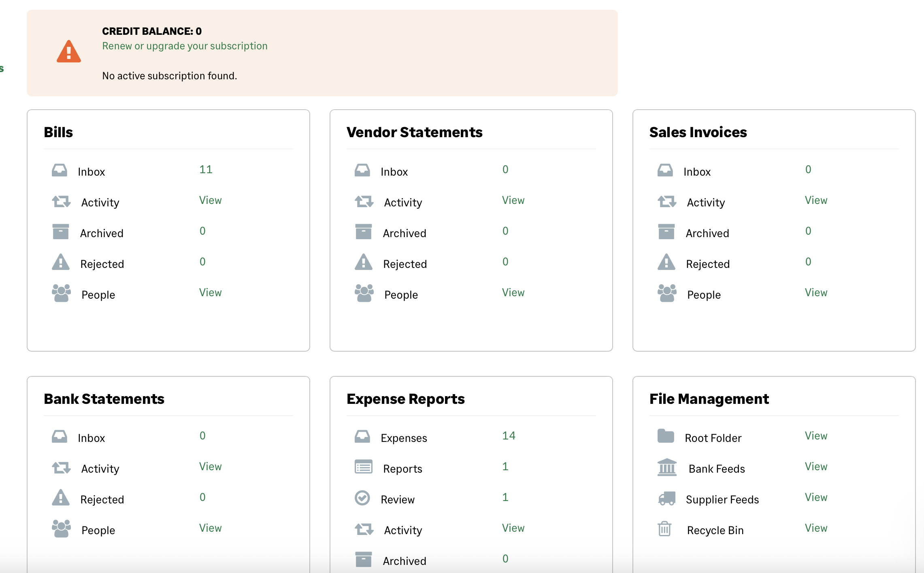
Task: View Bank Feeds in File Management
Action: (x=816, y=466)
